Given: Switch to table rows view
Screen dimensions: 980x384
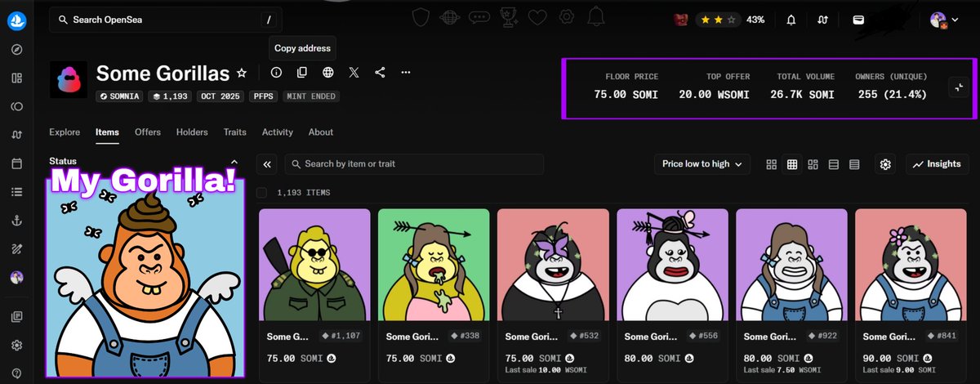Looking at the screenshot, I should coord(854,164).
